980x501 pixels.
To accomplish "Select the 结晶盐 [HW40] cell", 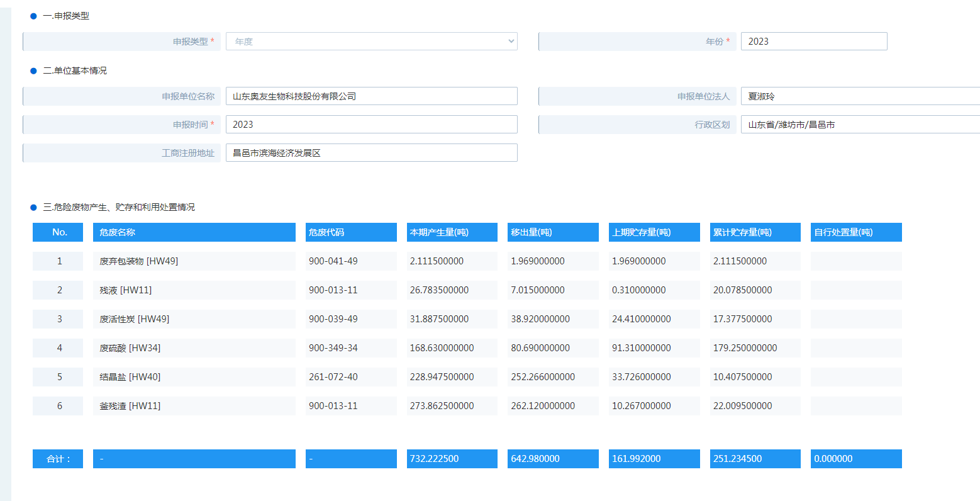I will coord(194,377).
